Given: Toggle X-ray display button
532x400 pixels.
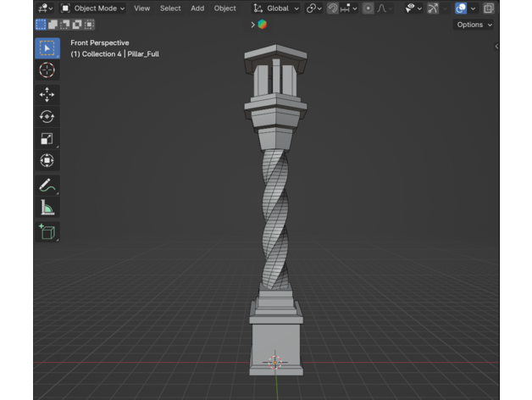Looking at the screenshot, I should point(489,8).
